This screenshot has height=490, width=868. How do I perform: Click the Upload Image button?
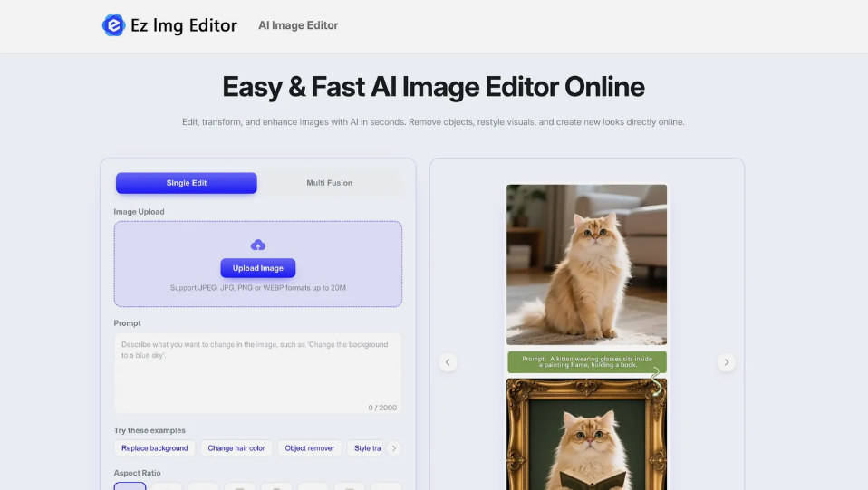258,268
